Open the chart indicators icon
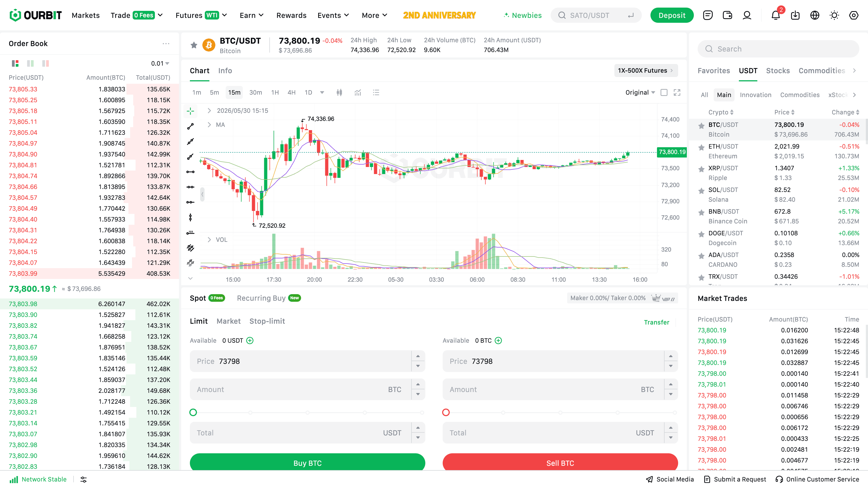This screenshot has width=868, height=488. [358, 92]
